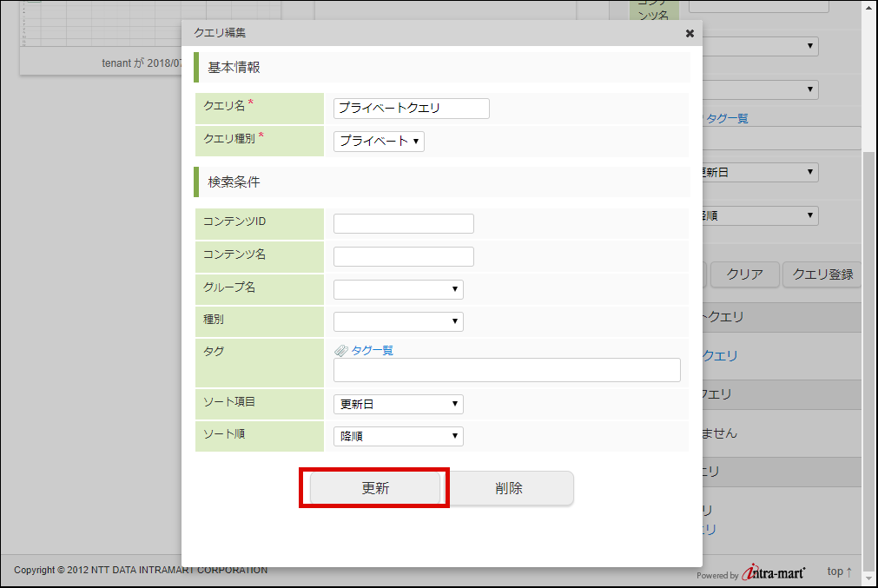
Task: Open the ソート項目 dropdown showing 更新日
Action: (x=398, y=405)
